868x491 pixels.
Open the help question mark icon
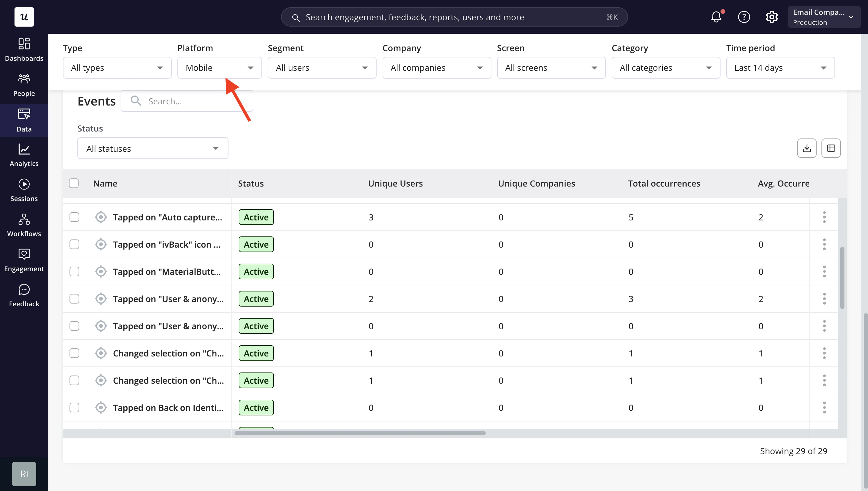coord(743,17)
